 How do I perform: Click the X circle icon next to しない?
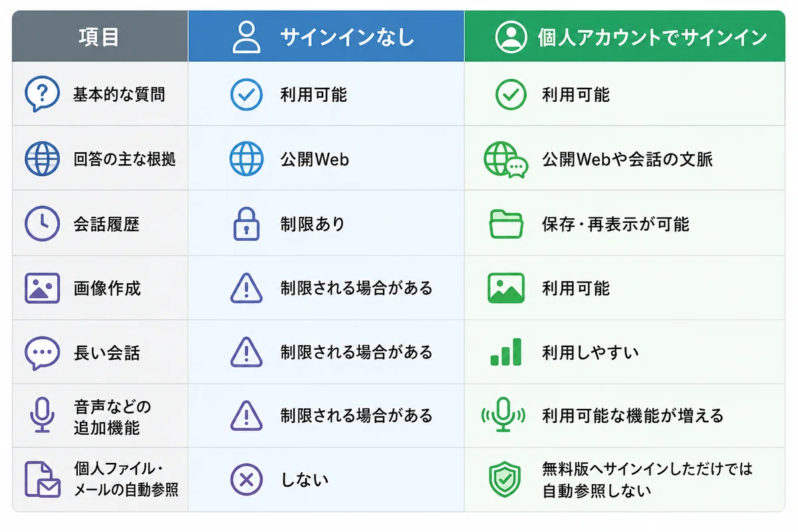pos(246,479)
